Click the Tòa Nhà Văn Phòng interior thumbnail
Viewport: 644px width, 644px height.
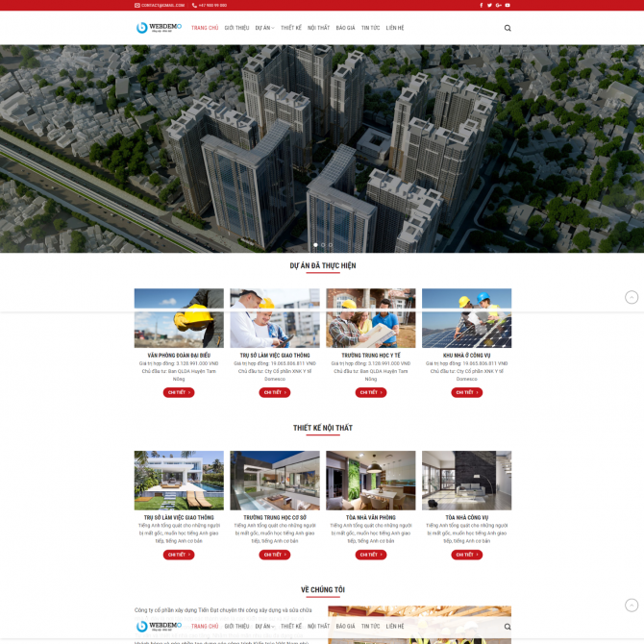coord(370,480)
